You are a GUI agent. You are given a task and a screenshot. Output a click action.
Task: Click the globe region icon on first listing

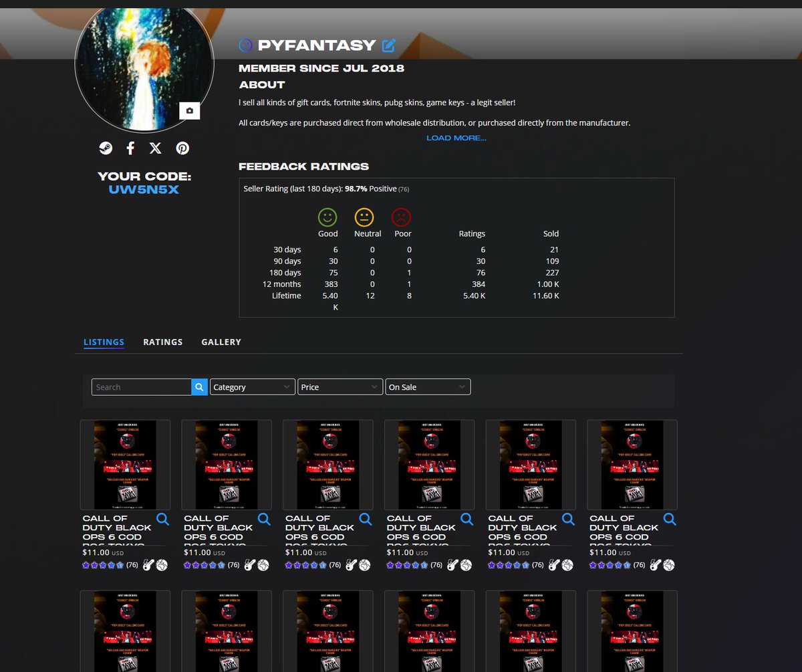click(162, 565)
